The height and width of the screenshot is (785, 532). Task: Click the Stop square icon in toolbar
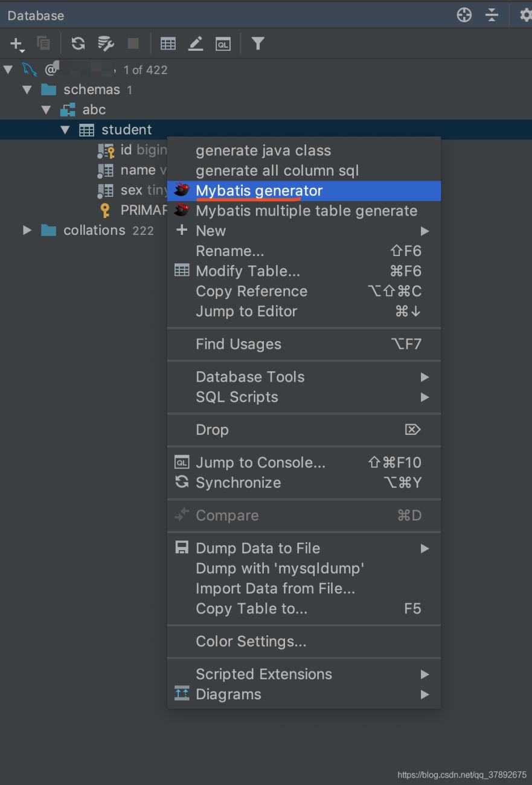(x=133, y=43)
